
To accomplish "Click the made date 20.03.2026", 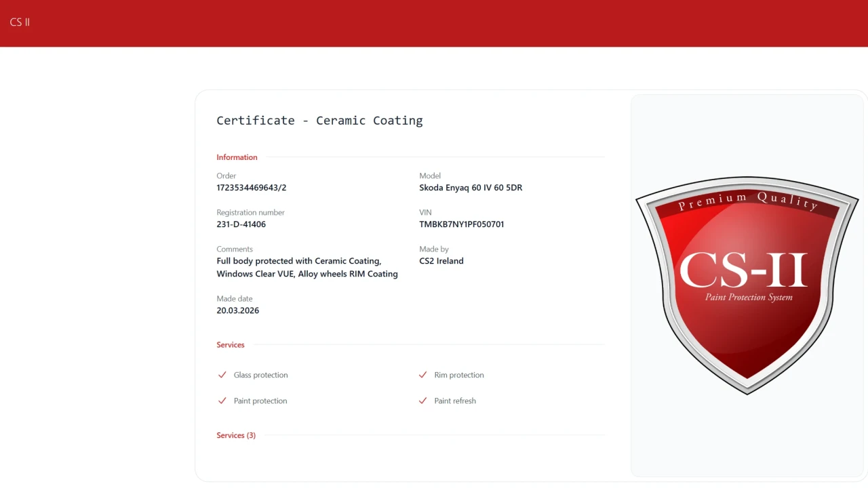I will click(238, 310).
